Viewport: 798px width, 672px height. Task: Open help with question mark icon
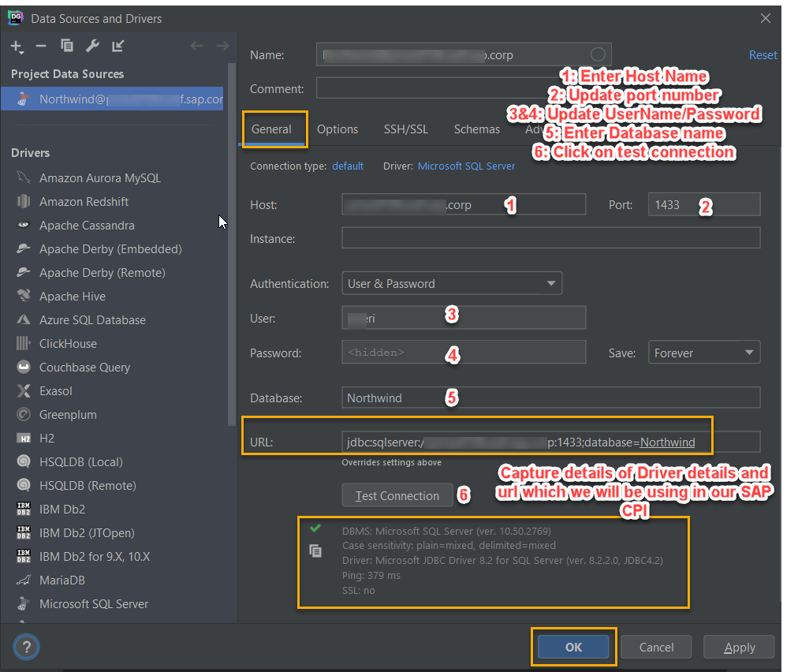click(27, 647)
